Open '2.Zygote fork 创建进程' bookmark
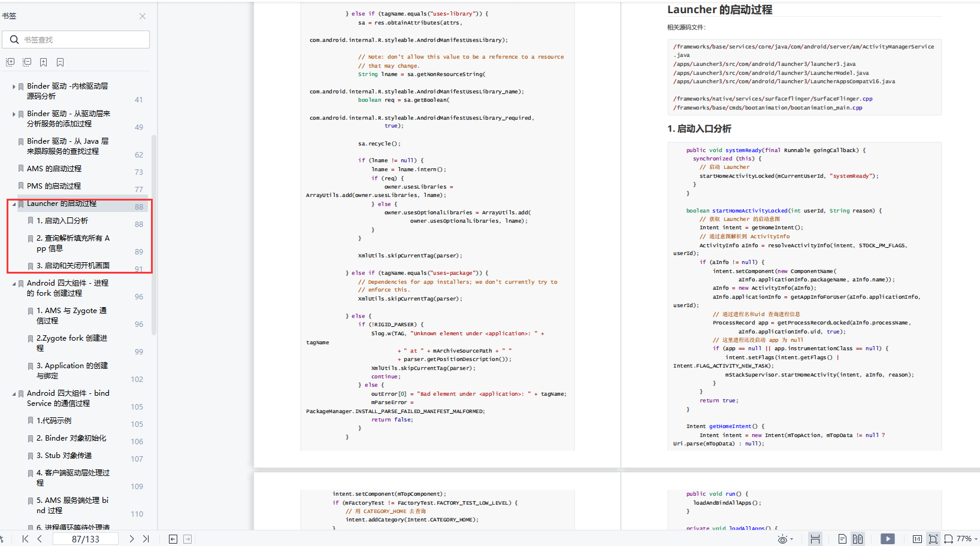This screenshot has height=546, width=980. click(x=72, y=343)
